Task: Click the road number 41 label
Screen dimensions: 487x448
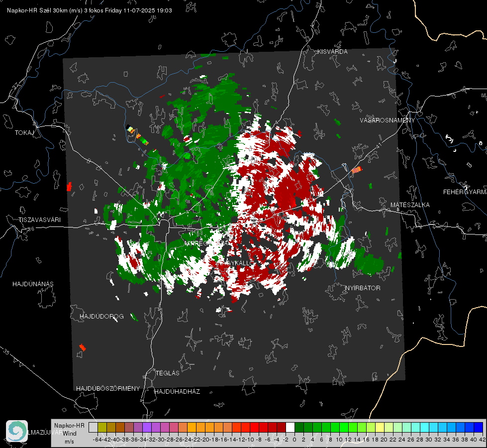Action: click(x=378, y=145)
